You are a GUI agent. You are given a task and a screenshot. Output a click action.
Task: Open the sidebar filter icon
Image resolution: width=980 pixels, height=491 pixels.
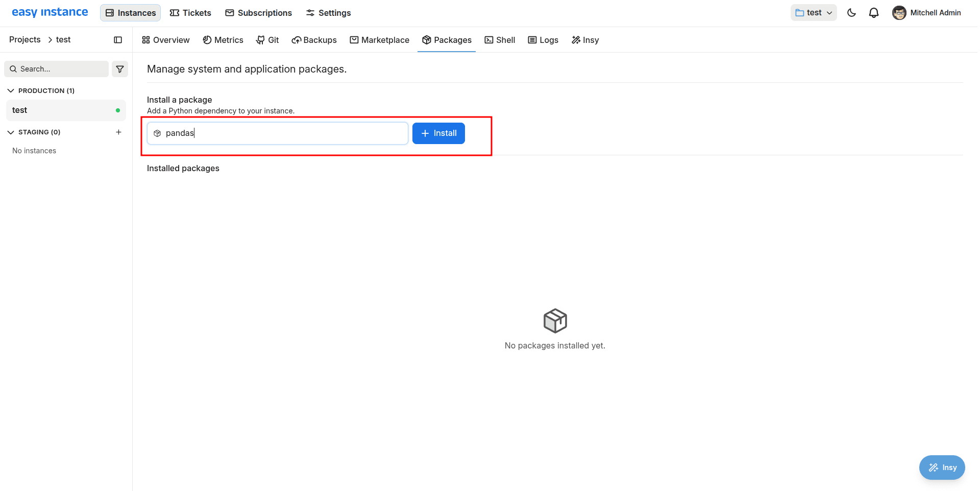point(120,69)
